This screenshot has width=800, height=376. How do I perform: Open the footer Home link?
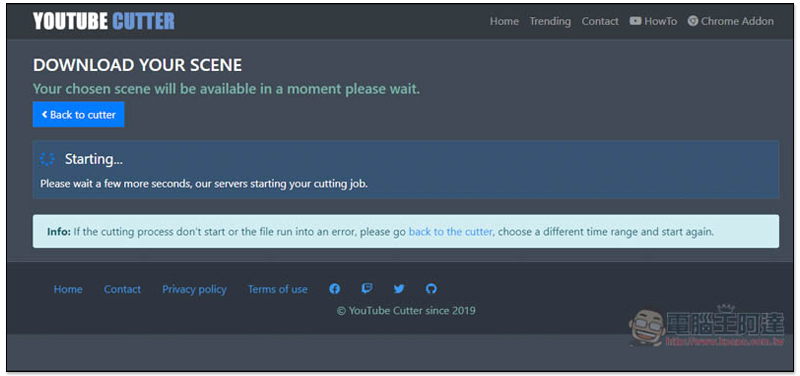68,289
